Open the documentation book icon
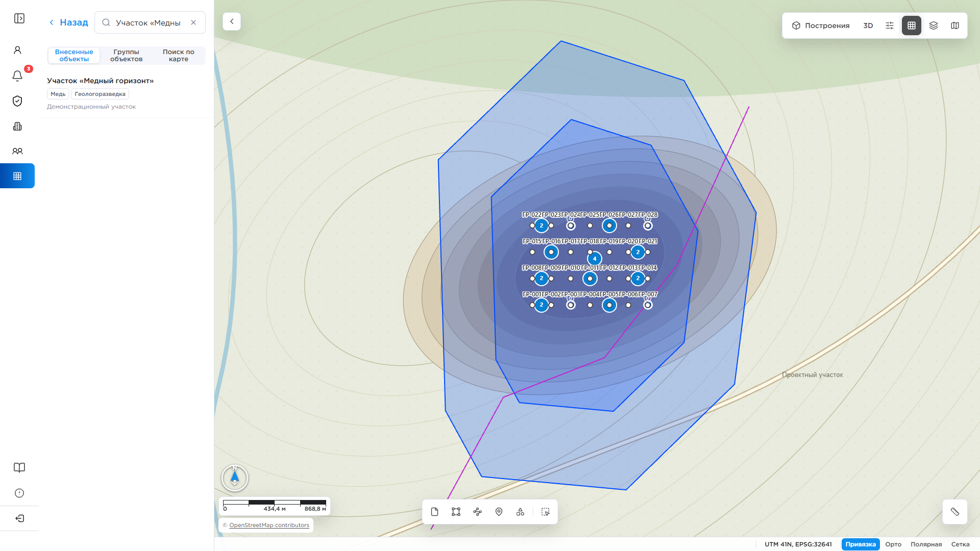Image resolution: width=980 pixels, height=551 pixels. click(x=19, y=468)
